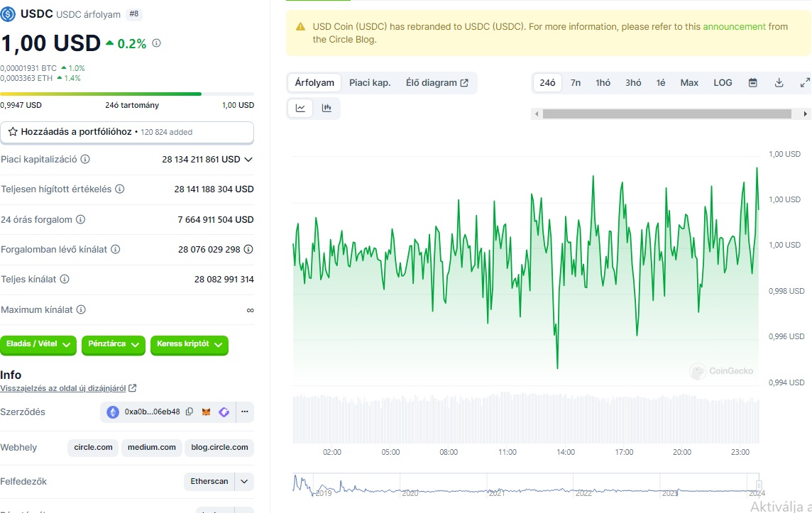Viewport: 812px width, 513px height.
Task: Click the right arrow of horizontal scrollbar
Action: pyautogui.click(x=805, y=114)
